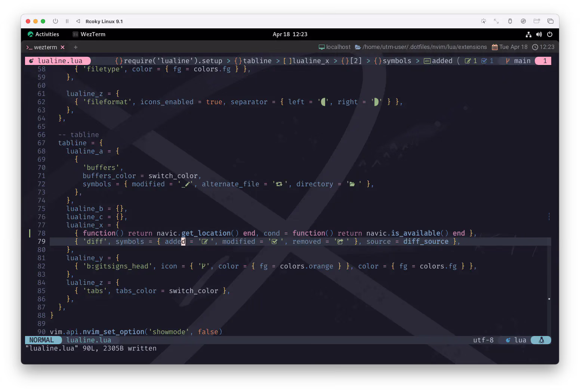Click diff_source on line 79
The width and height of the screenshot is (580, 392).
pos(426,242)
